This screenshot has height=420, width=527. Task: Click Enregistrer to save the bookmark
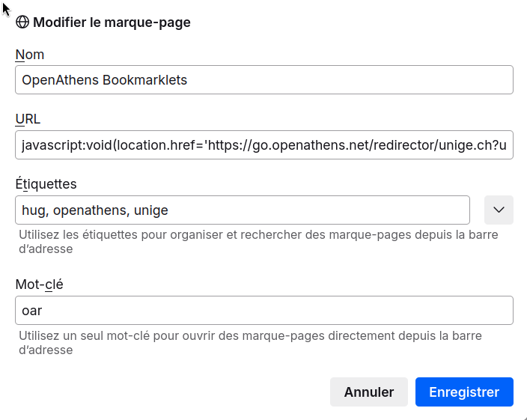pos(464,392)
